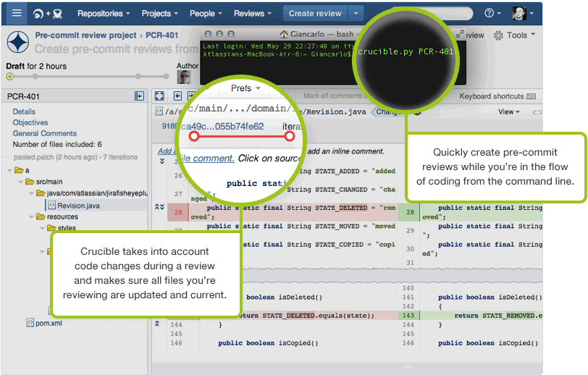Open the People menu
588x375 pixels.
tap(206, 13)
